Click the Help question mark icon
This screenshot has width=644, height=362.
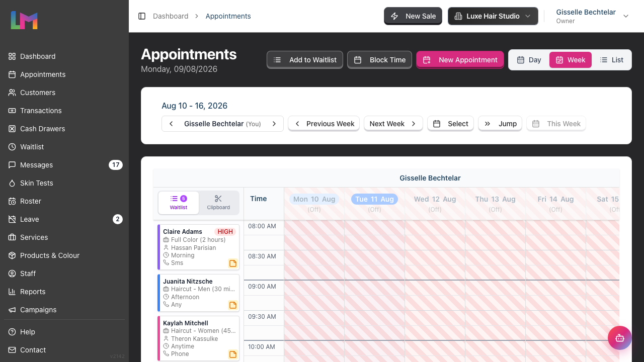click(x=12, y=332)
